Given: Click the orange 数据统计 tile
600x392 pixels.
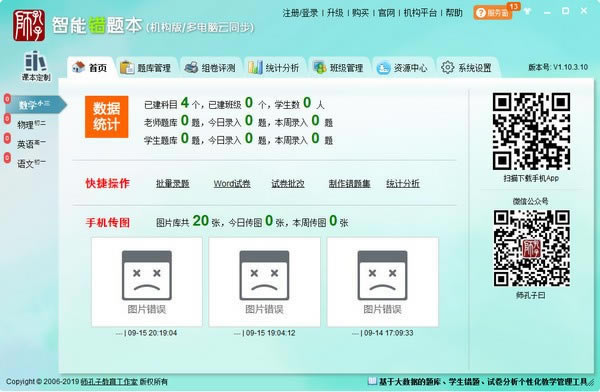Looking at the screenshot, I should pyautogui.click(x=106, y=117).
